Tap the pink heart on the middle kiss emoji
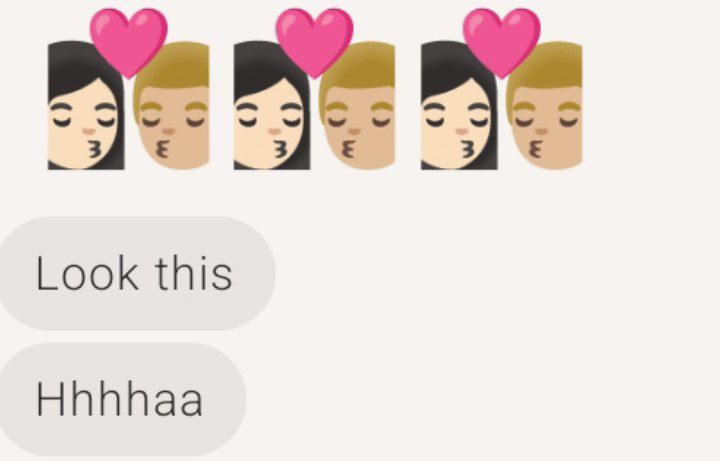720x461 pixels. pos(314,42)
